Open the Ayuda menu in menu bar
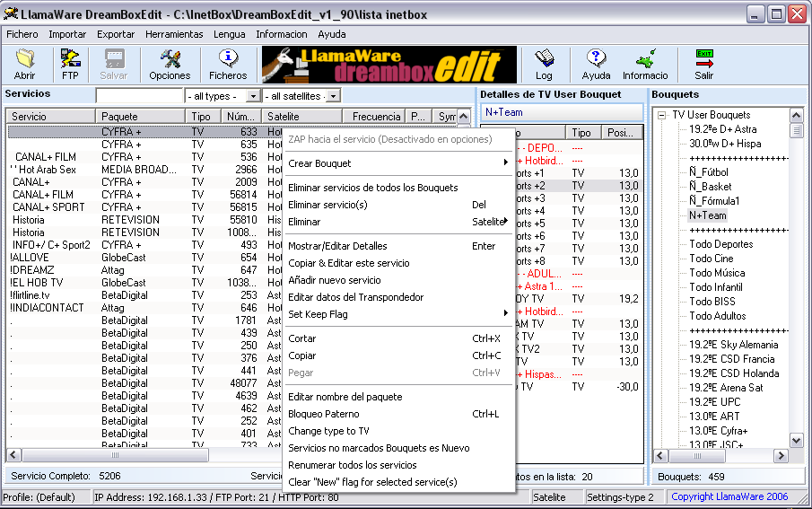Image resolution: width=812 pixels, height=509 pixels. pyautogui.click(x=332, y=34)
